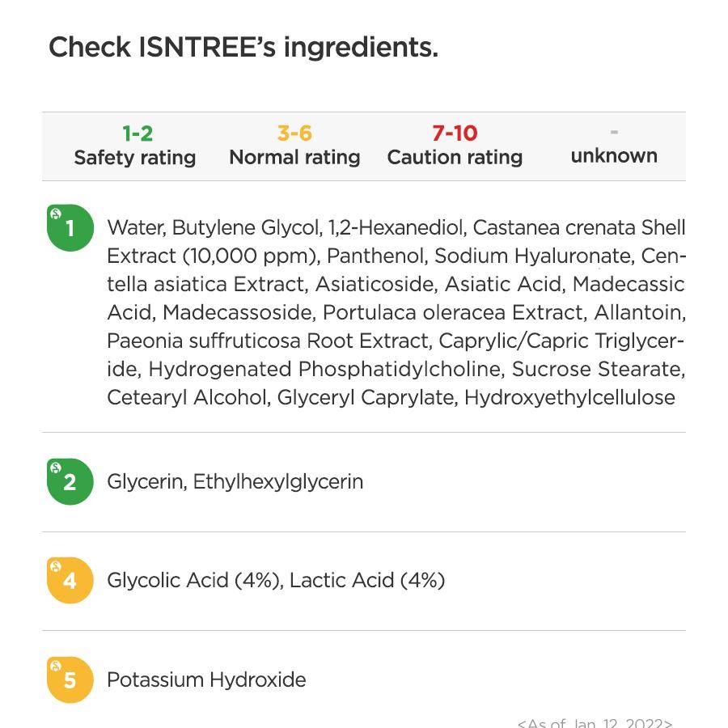Screen dimensions: 728x728
Task: Click Hydroxyethylcellulose in ingredient list
Action: pos(569,397)
